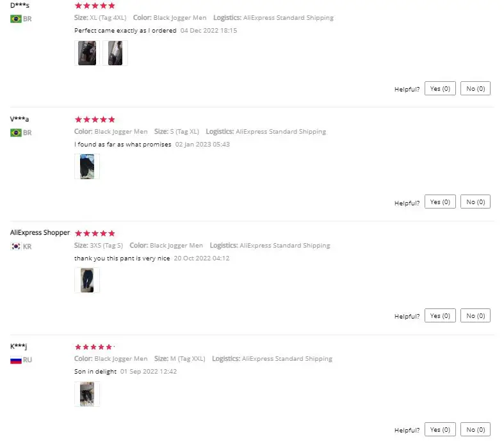Enlarge AliExpress Shopper's review photo

coord(87,280)
